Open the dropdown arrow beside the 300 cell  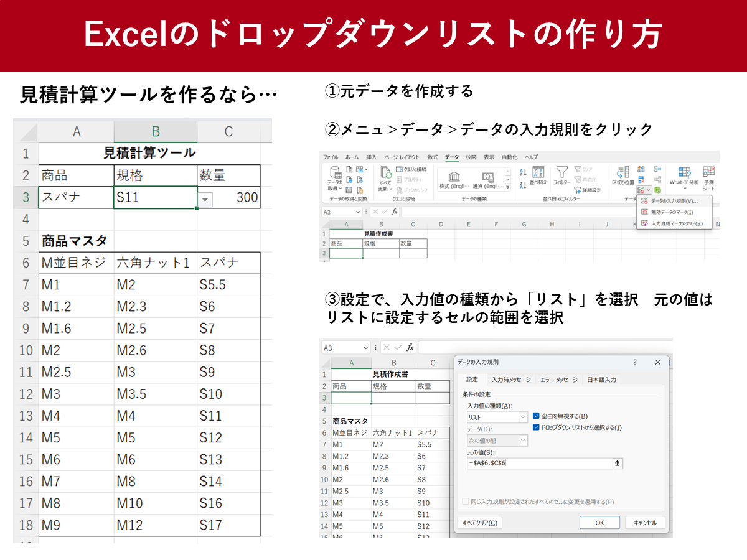click(206, 199)
